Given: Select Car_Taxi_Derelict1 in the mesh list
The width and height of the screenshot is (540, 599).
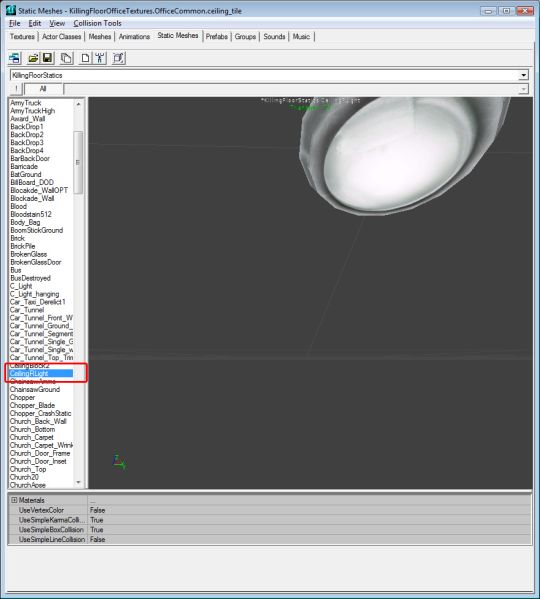Looking at the screenshot, I should coord(37,302).
